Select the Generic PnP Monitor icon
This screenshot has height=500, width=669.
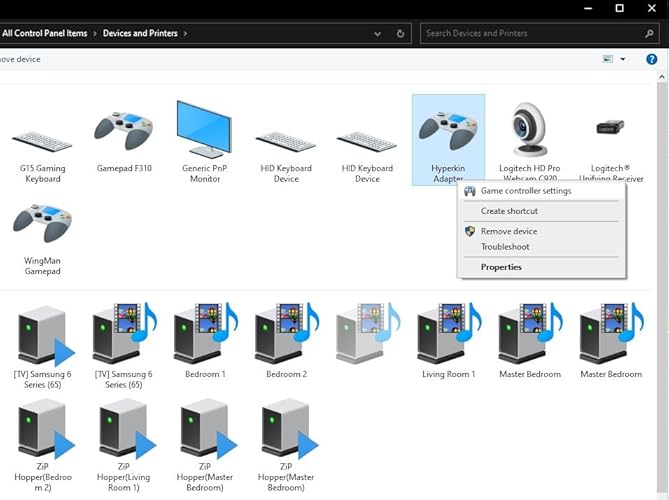204,130
